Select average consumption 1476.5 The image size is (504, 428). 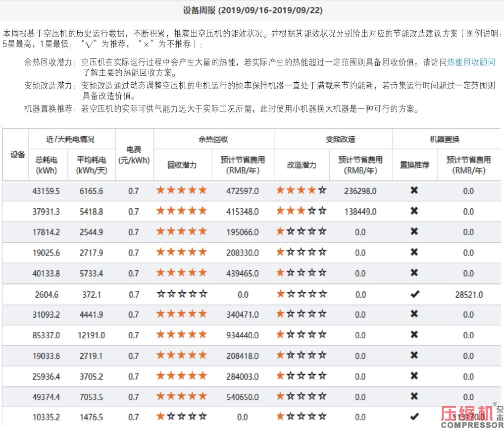coord(91,418)
